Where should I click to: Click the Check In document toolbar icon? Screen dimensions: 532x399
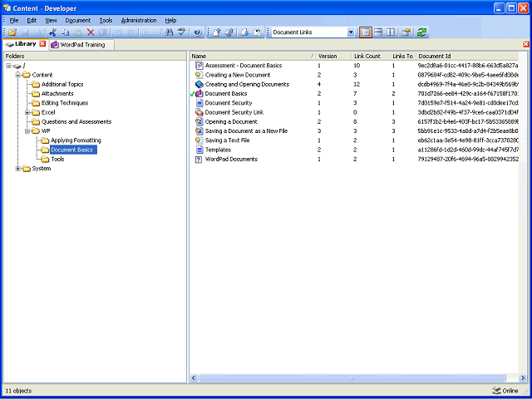click(x=217, y=32)
